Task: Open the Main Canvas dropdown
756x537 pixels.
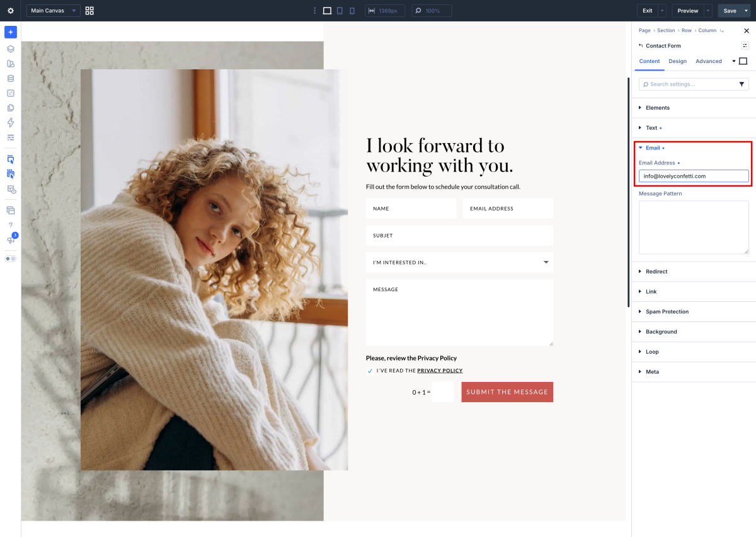Action: [x=54, y=11]
